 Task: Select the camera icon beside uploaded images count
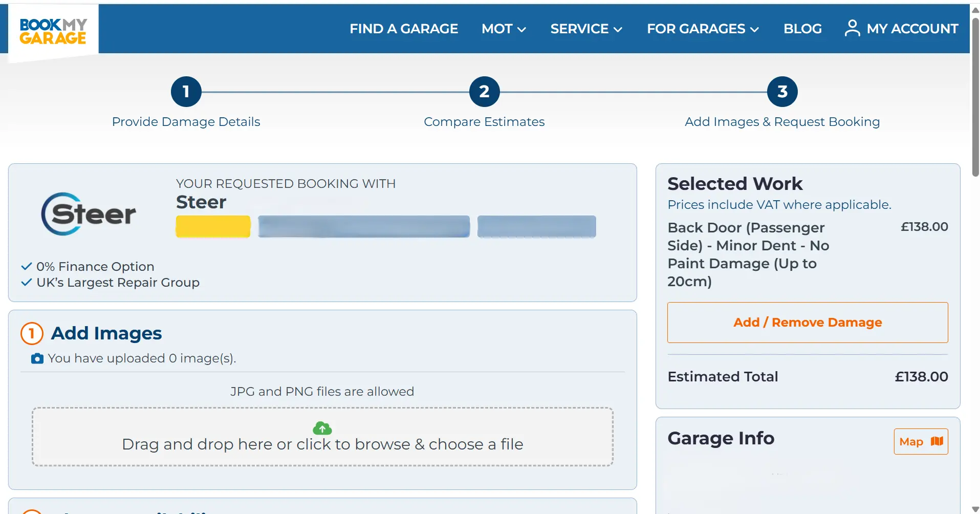pos(37,358)
